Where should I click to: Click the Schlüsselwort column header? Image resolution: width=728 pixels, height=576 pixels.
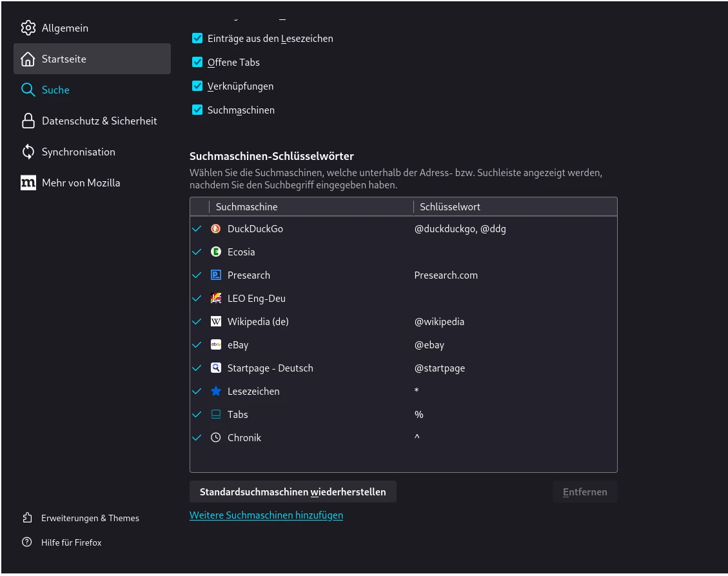pos(450,207)
